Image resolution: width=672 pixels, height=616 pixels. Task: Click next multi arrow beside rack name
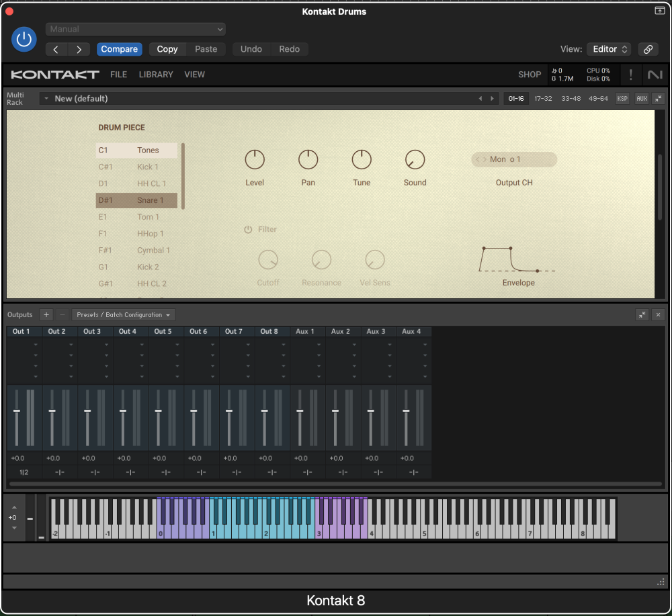[x=492, y=99]
